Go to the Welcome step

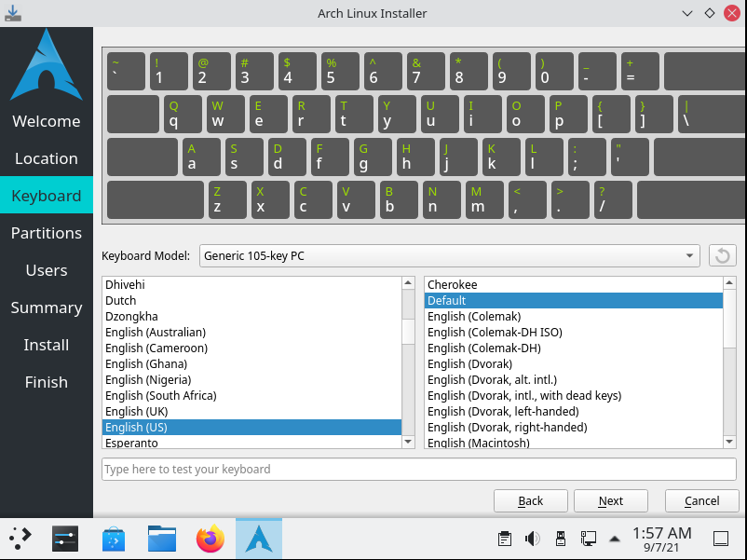[x=47, y=121]
